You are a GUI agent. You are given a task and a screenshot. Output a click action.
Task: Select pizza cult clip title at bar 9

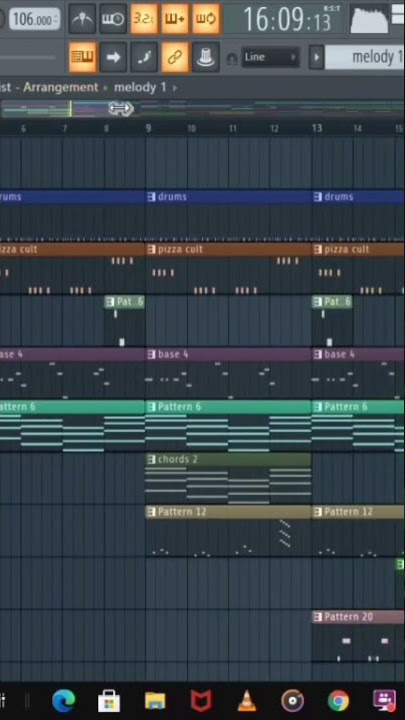180,249
